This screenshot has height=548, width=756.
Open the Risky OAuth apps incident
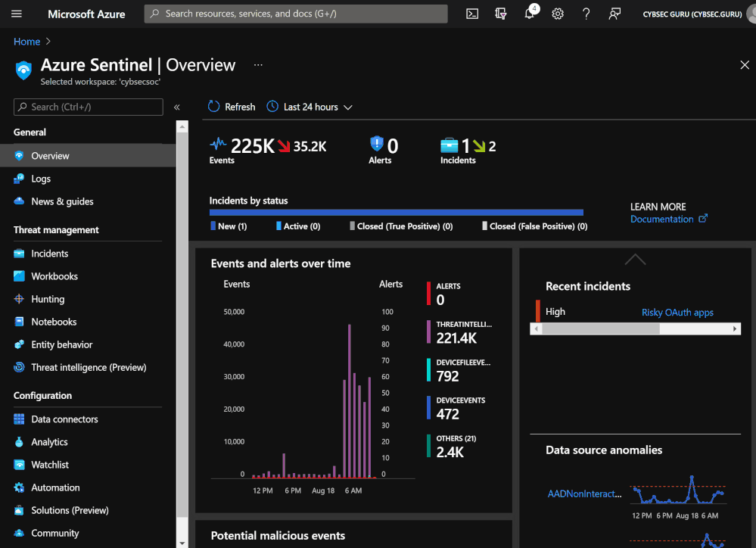pyautogui.click(x=677, y=312)
